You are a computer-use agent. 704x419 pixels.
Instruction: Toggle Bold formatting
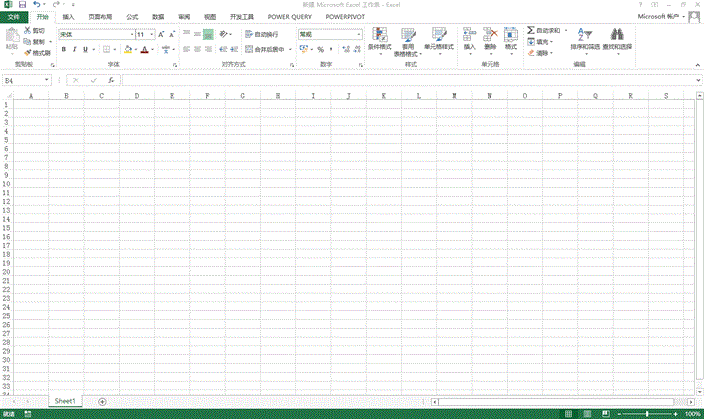click(62, 49)
